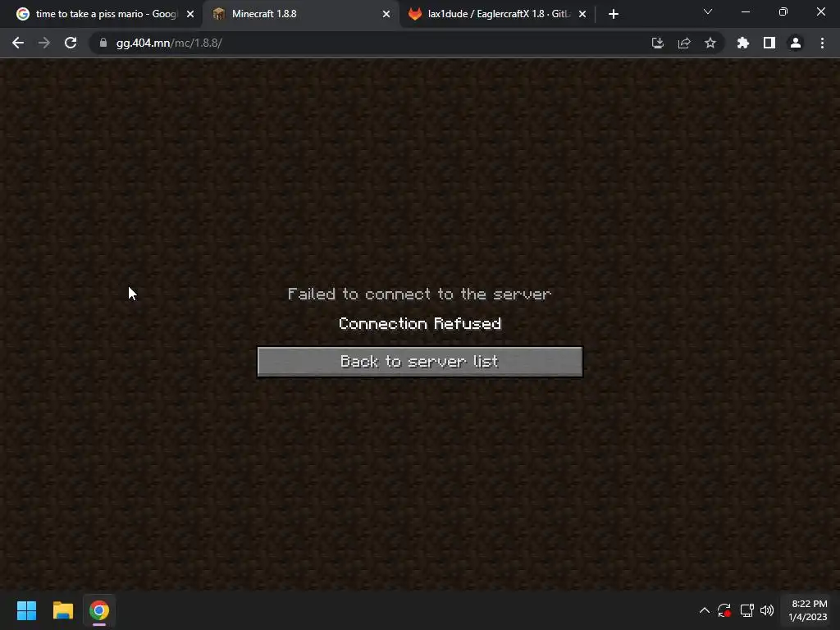
Task: Close the EaglercraftX GitLab tab
Action: (582, 14)
